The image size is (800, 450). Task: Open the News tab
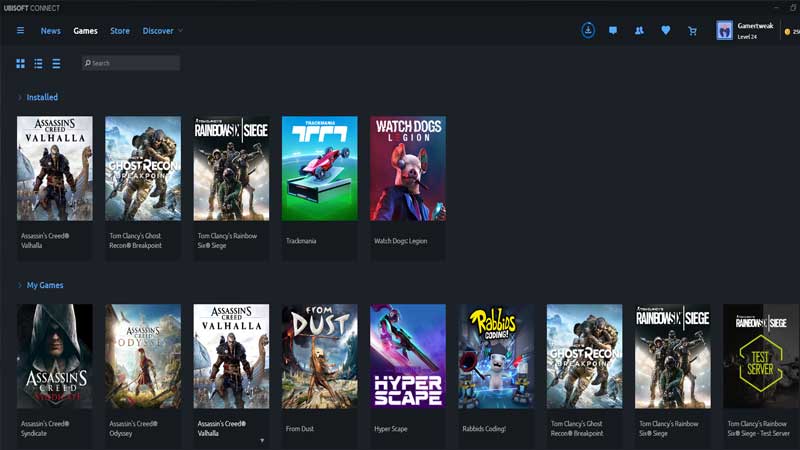coord(51,31)
